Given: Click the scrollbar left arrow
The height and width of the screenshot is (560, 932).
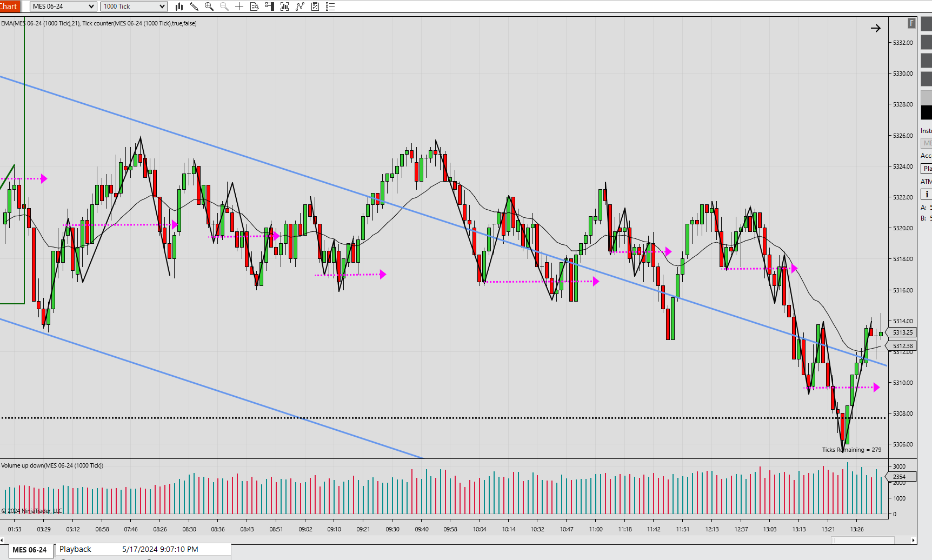Looking at the screenshot, I should (2, 540).
